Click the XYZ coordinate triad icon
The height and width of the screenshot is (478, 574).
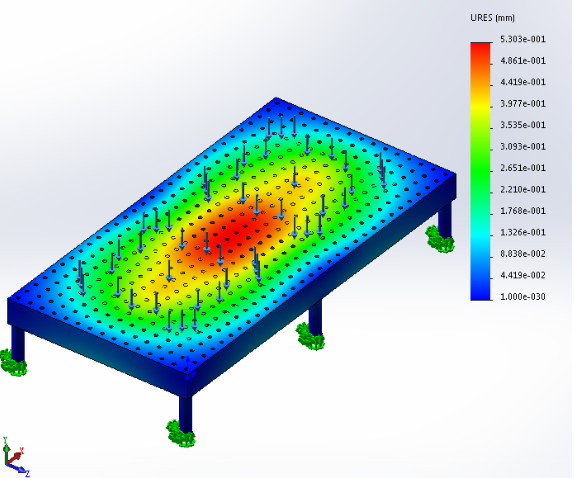[15, 457]
